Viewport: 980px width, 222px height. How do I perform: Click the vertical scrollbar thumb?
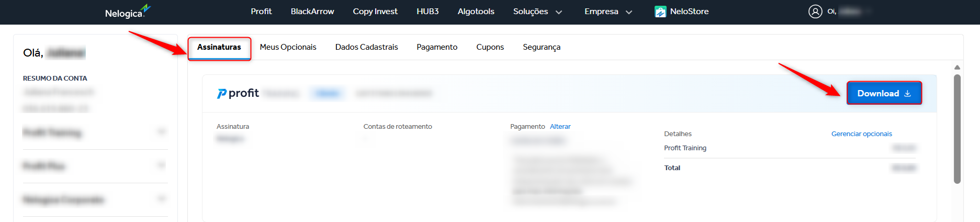tap(957, 129)
